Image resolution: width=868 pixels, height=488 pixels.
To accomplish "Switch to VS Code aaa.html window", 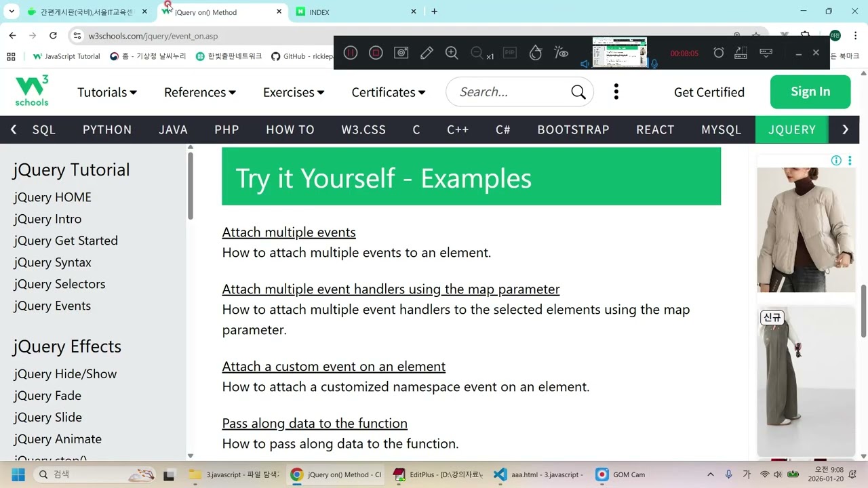I will [x=538, y=474].
